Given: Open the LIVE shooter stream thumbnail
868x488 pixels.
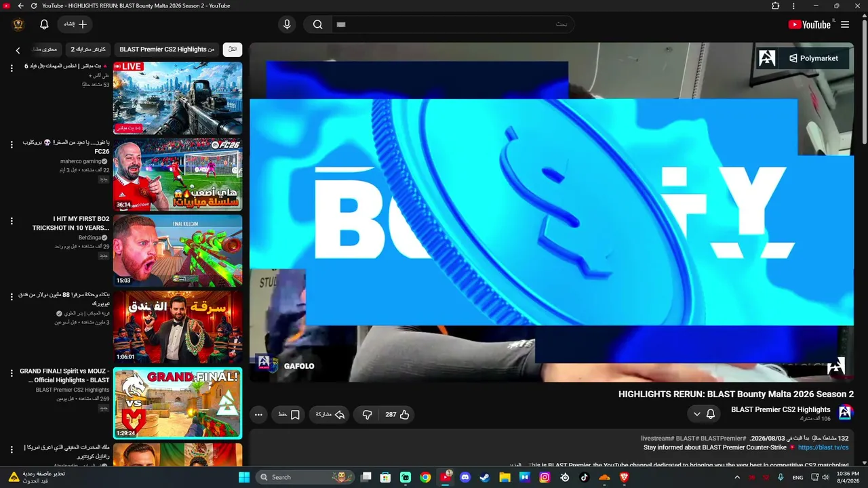Looking at the screenshot, I should (x=178, y=98).
